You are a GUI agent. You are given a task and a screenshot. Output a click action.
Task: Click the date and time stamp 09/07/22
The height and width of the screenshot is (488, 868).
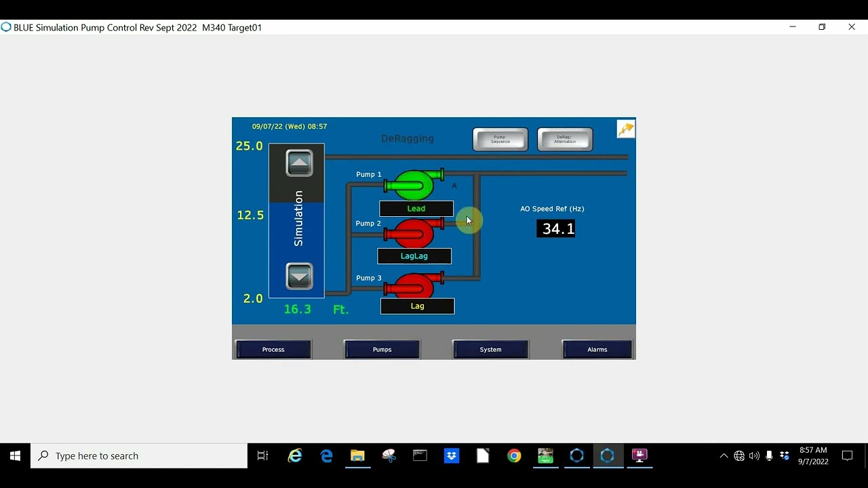[x=290, y=127]
